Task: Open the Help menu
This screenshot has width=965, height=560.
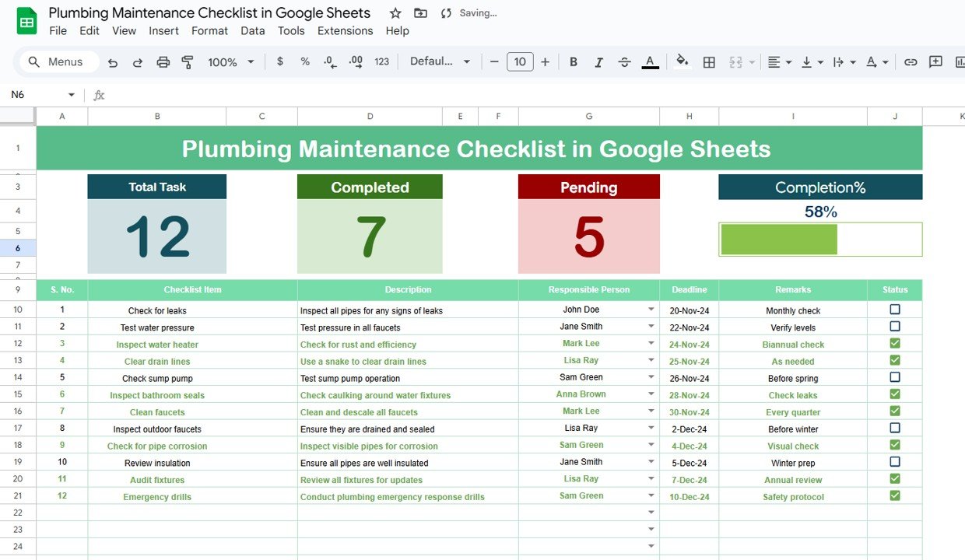Action: pyautogui.click(x=398, y=31)
